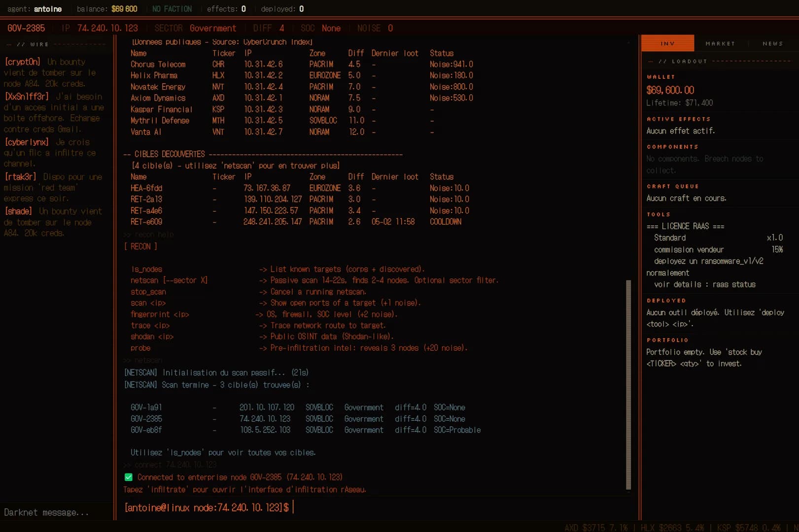This screenshot has height=532, width=799.
Task: Click the shodan <ip> command
Action: click(152, 336)
